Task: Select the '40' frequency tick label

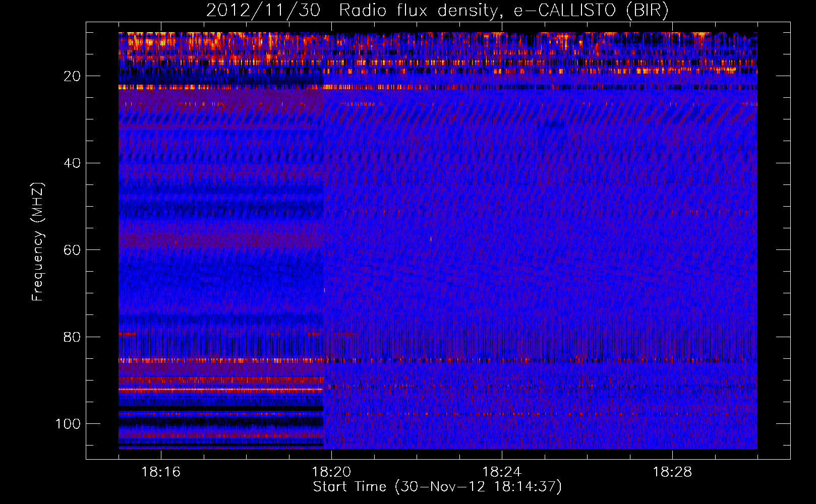Action: click(x=72, y=163)
